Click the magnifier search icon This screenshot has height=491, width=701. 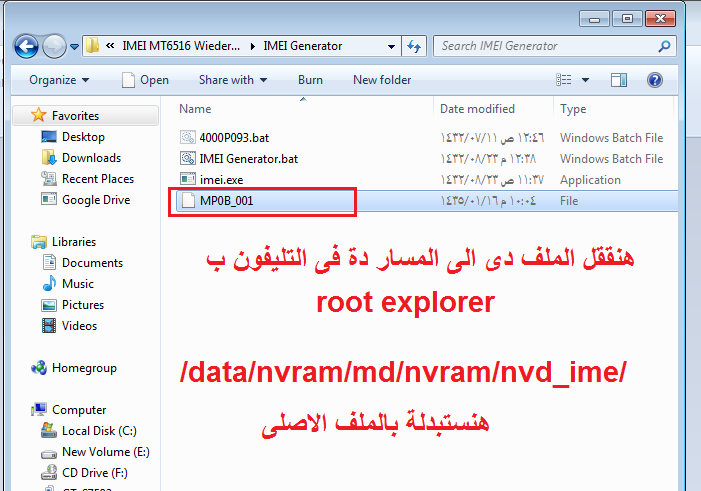pyautogui.click(x=664, y=46)
